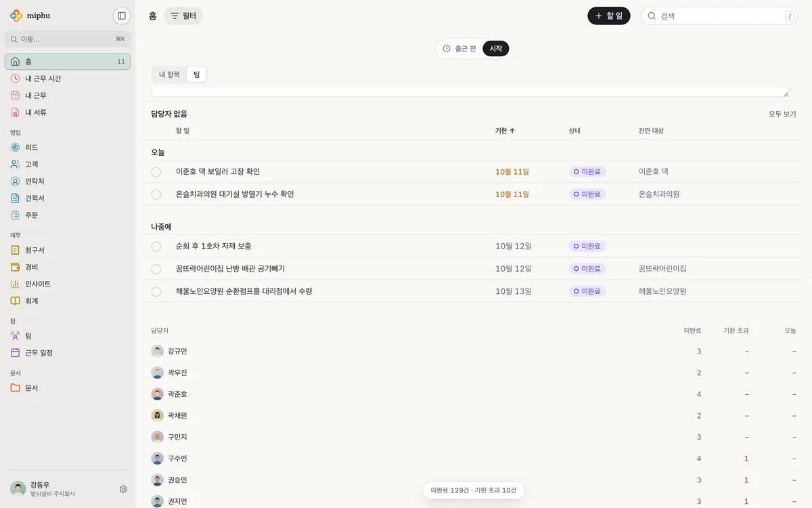Image resolution: width=812 pixels, height=508 pixels.
Task: Complete 순회 후 1호차 자재 보충 task
Action: pos(156,247)
